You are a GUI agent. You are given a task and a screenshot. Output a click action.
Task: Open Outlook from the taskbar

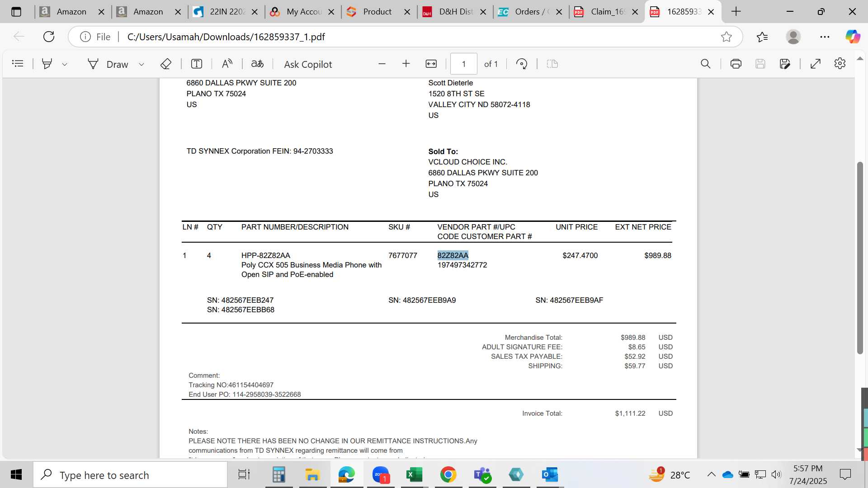(x=550, y=474)
